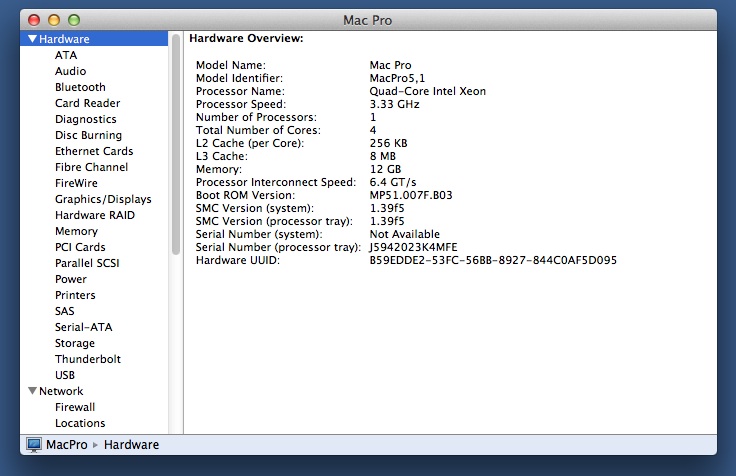The width and height of the screenshot is (736, 476).
Task: Open the Bluetooth section
Action: [80, 87]
